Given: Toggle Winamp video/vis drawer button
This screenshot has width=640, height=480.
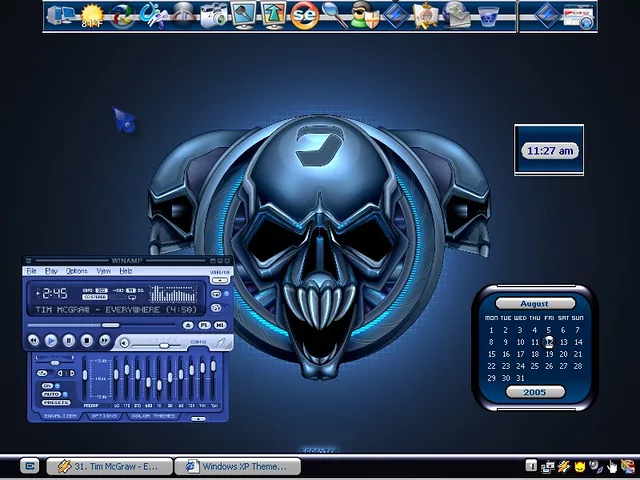Looking at the screenshot, I should 220,280.
